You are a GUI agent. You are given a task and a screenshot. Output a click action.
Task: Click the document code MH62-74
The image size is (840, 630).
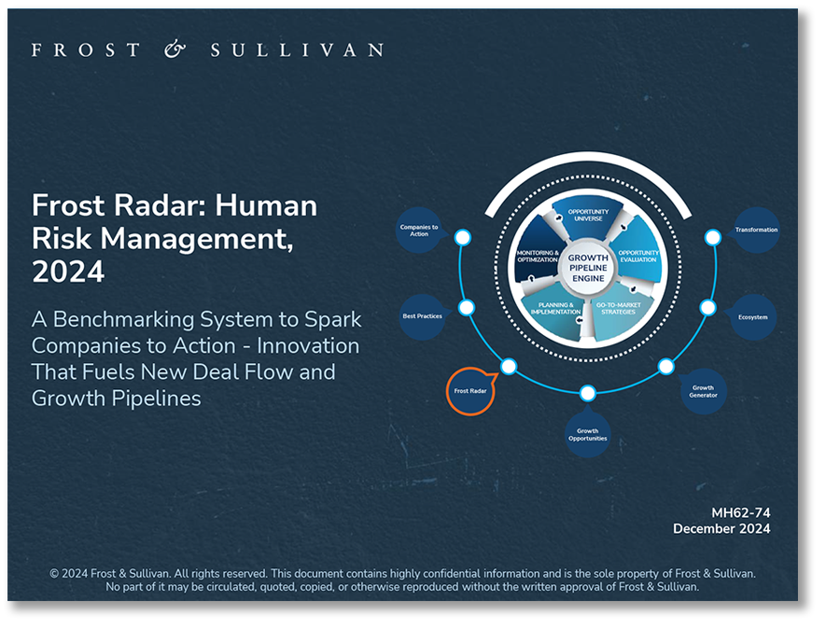pos(741,513)
